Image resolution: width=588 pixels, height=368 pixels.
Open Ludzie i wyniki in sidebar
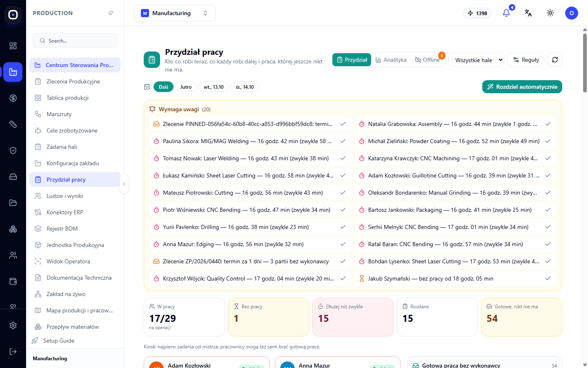[x=75, y=196]
